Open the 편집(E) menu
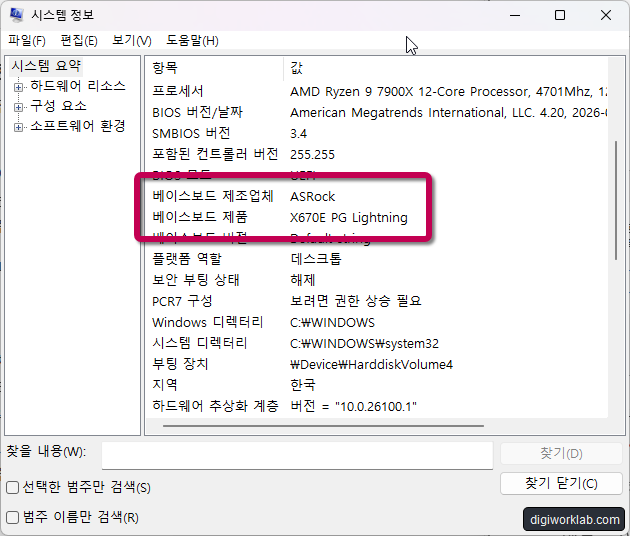Screen dimensions: 630x536 click(79, 41)
